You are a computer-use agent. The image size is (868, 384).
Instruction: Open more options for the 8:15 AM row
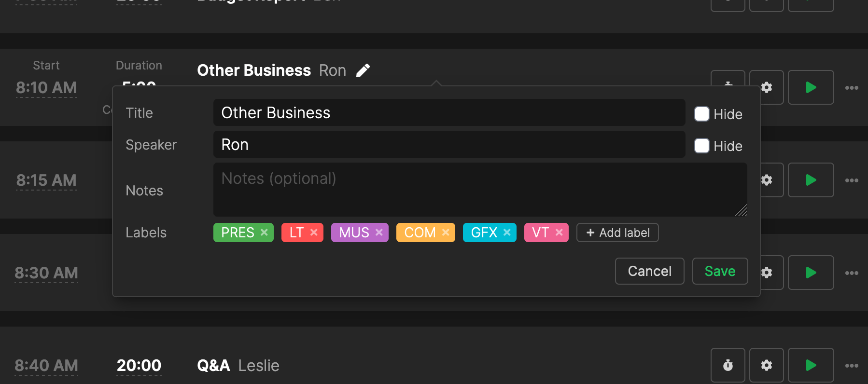click(852, 180)
